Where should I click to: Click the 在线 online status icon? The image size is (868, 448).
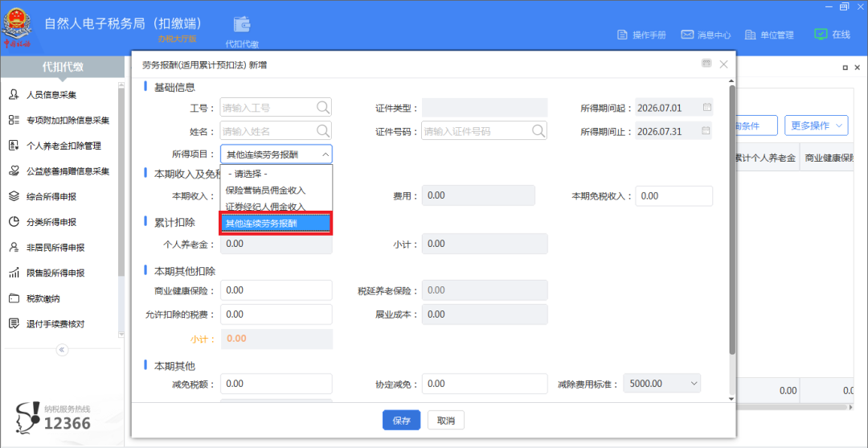point(821,35)
